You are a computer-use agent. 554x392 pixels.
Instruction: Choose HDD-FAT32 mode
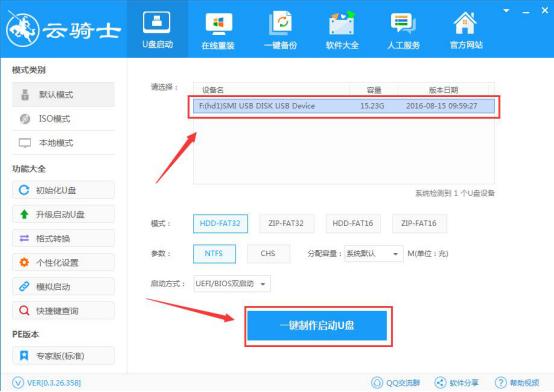tap(220, 223)
